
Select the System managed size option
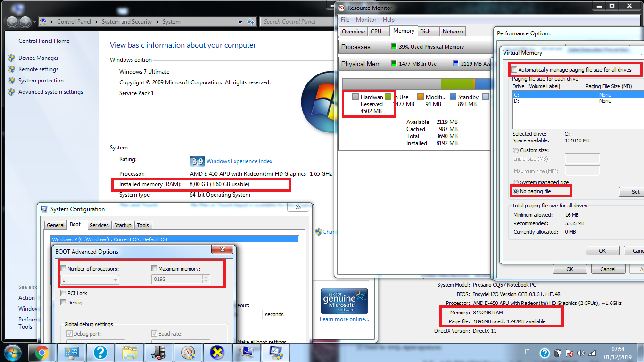click(516, 182)
